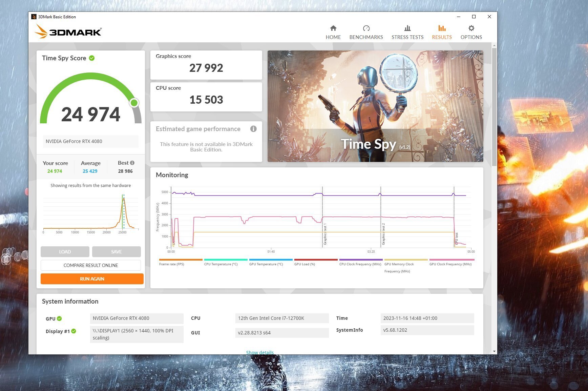588x391 pixels.
Task: Click the Monitoring heading
Action: (x=172, y=175)
